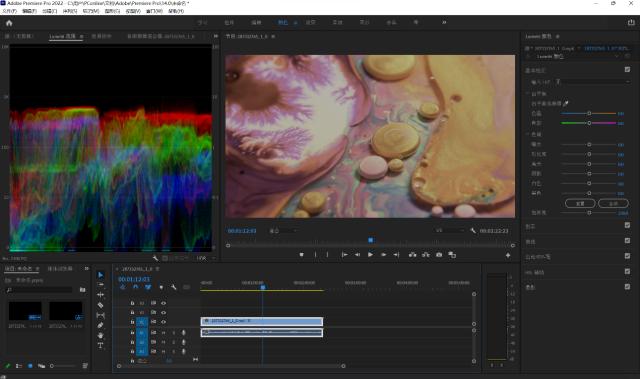Viewport: 640px width, 379px height.
Task: Select the Pen tool
Action: [100, 325]
